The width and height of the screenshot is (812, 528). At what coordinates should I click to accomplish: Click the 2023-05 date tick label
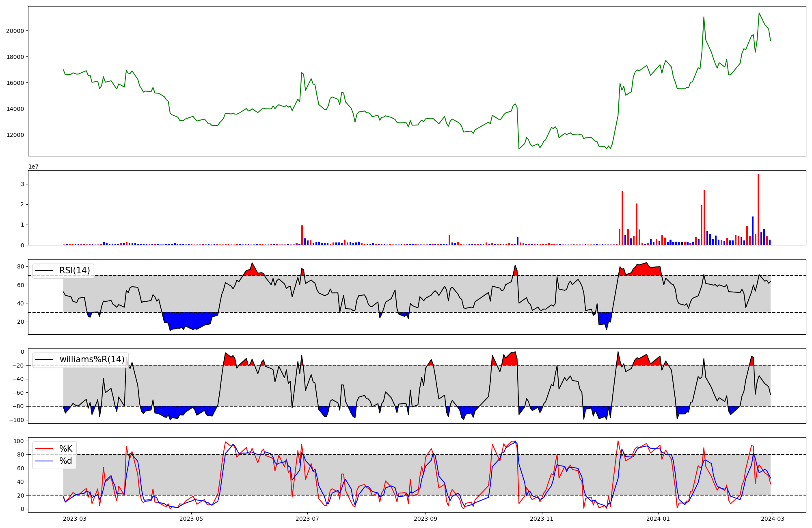(x=191, y=519)
